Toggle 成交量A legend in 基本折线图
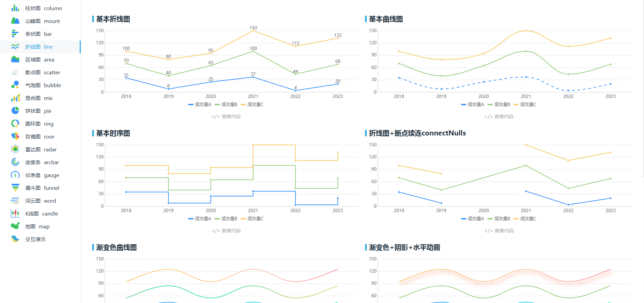The height and width of the screenshot is (303, 644). [200, 104]
